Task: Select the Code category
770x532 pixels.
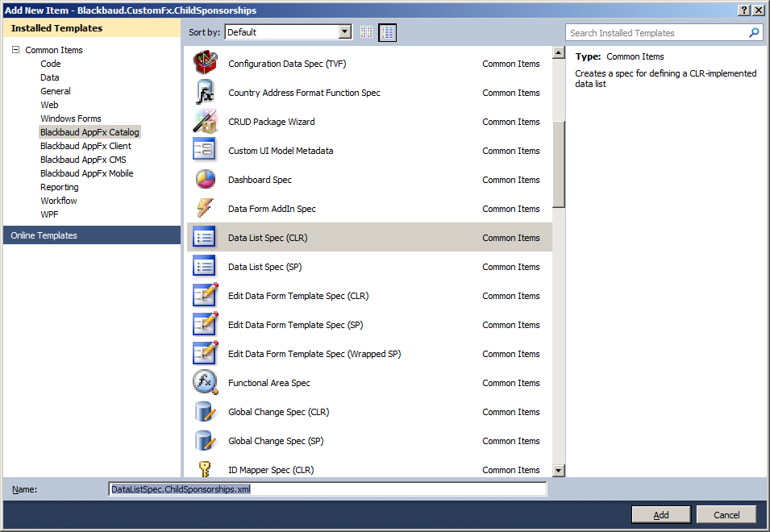Action: point(51,64)
